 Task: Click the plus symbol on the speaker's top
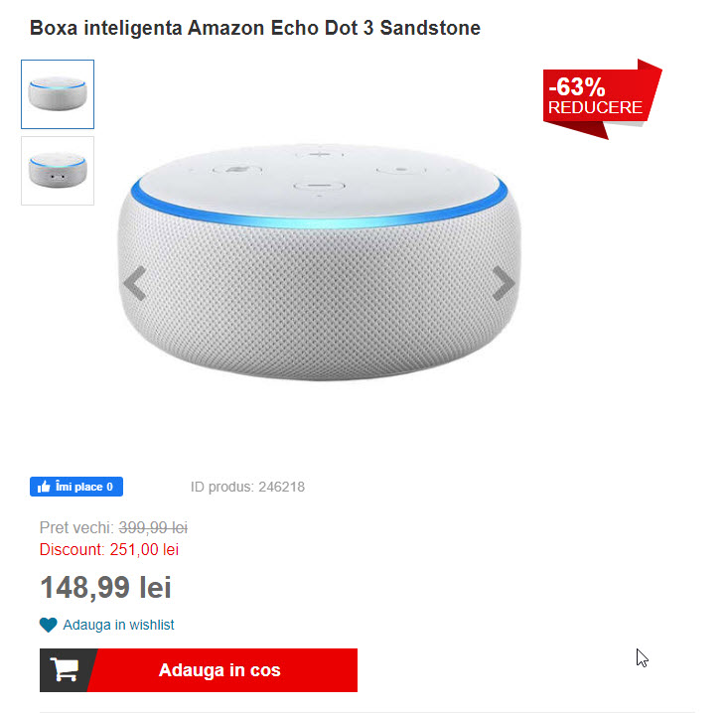point(320,154)
